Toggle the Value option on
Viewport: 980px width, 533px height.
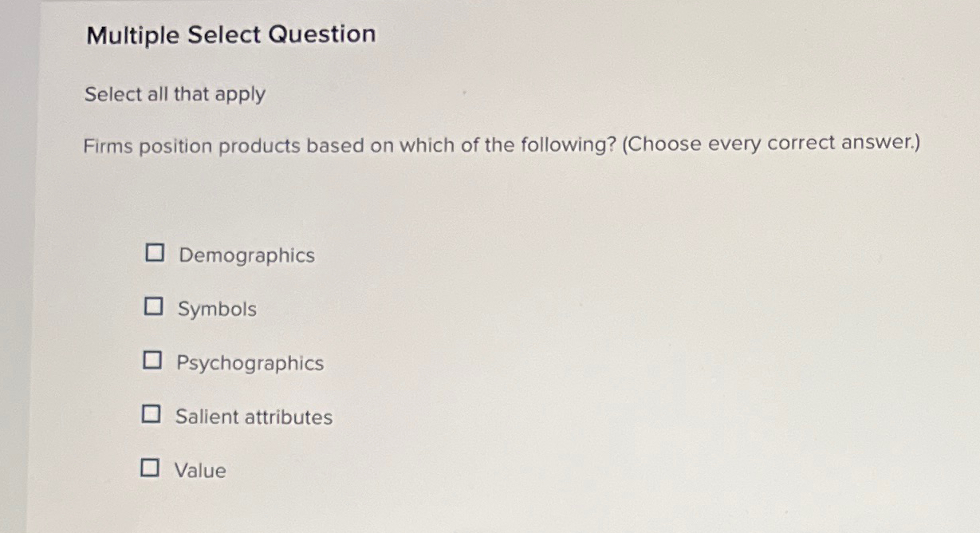[150, 468]
